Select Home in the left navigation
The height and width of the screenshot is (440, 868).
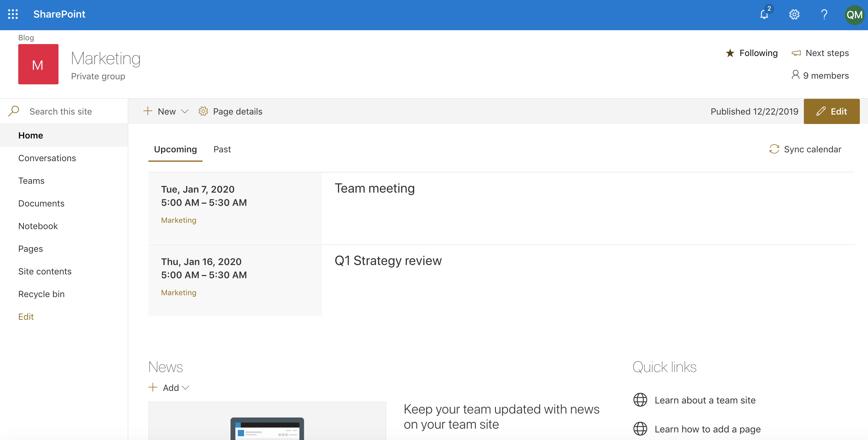pyautogui.click(x=64, y=135)
